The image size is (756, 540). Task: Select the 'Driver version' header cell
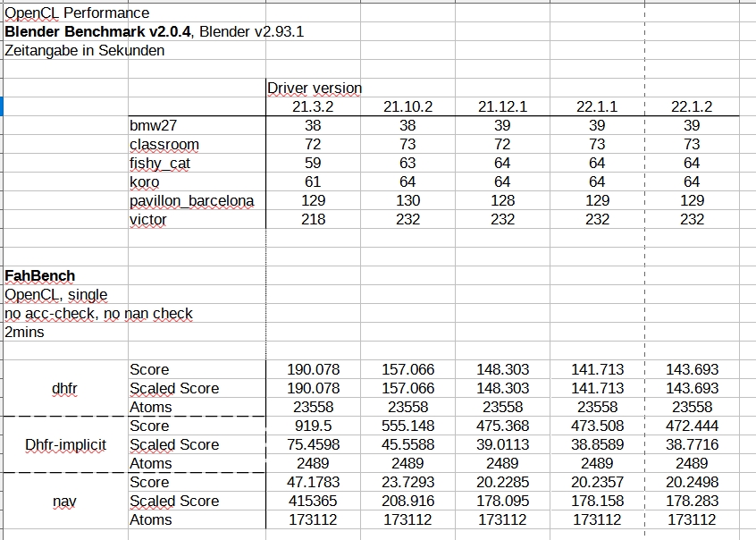pyautogui.click(x=315, y=89)
